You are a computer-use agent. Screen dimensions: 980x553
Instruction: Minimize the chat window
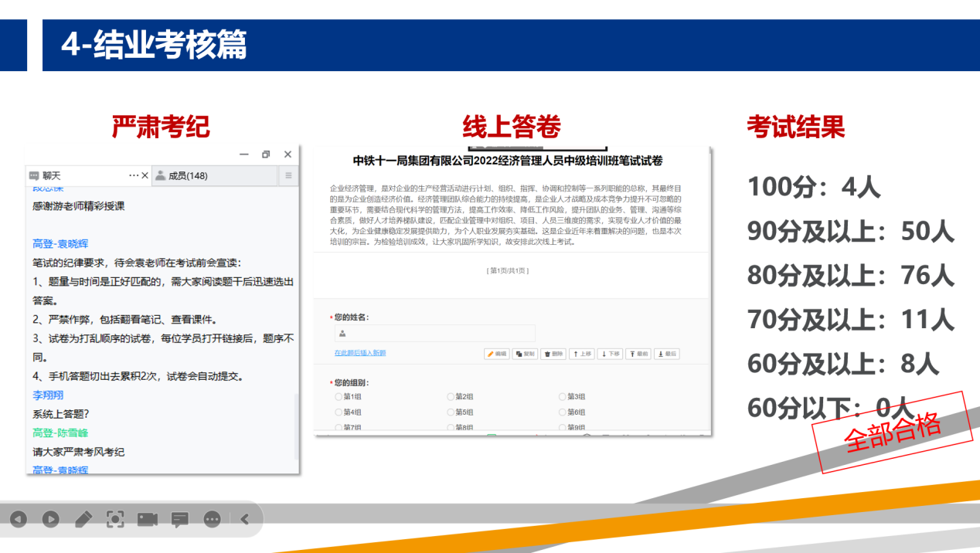244,154
